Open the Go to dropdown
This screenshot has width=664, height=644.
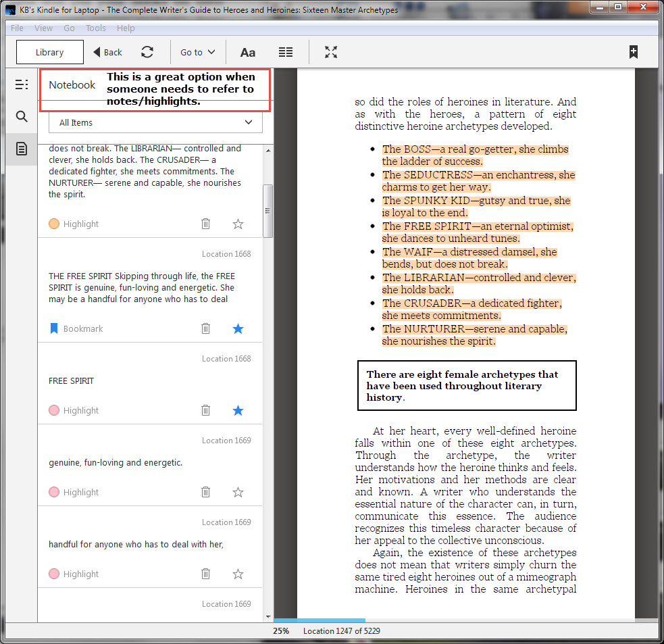197,52
